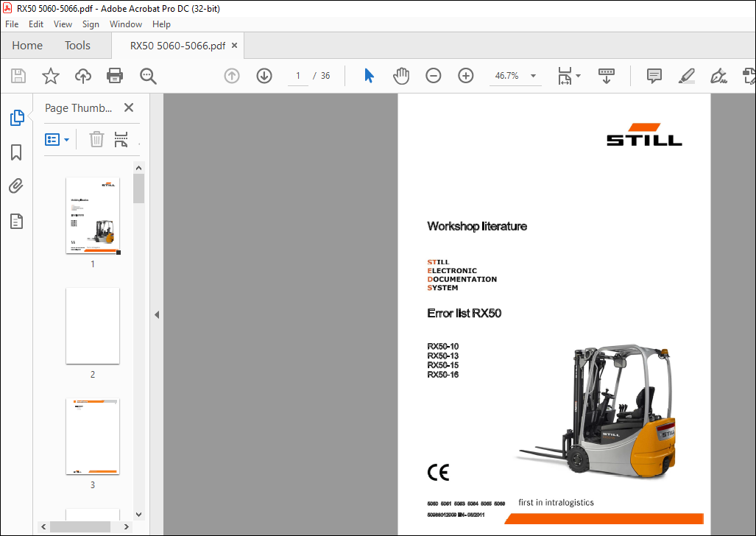Click the page number input field
The width and height of the screenshot is (756, 536).
pos(298,76)
